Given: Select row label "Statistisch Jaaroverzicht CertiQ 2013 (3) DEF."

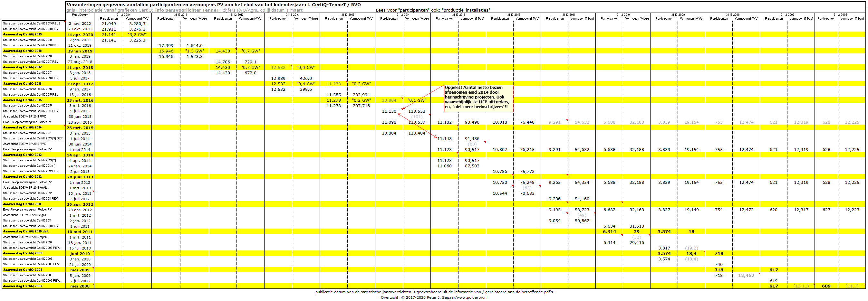Looking at the screenshot, I should click(x=33, y=138).
